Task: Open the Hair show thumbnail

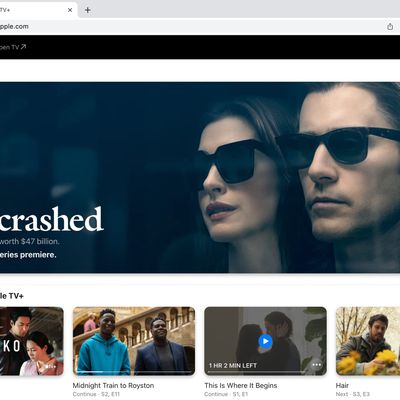Action: [368, 341]
